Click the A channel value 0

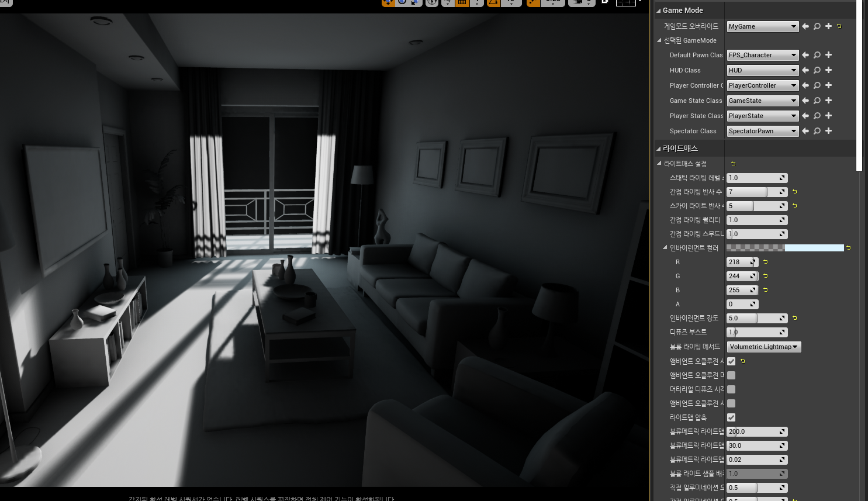coord(742,304)
